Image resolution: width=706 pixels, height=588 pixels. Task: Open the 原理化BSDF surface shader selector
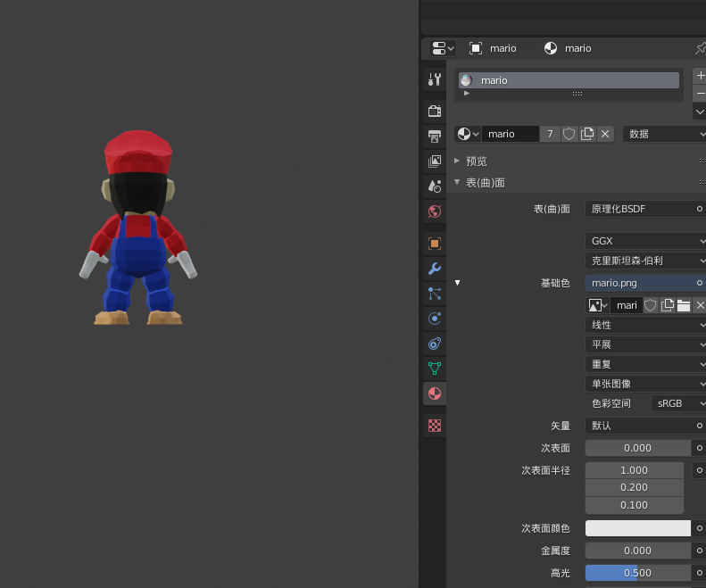tap(640, 209)
